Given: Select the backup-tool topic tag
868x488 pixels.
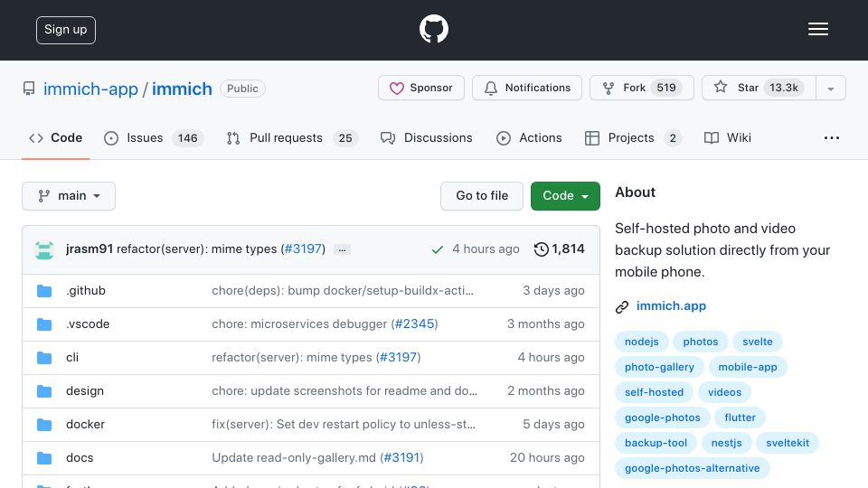Looking at the screenshot, I should tap(656, 443).
